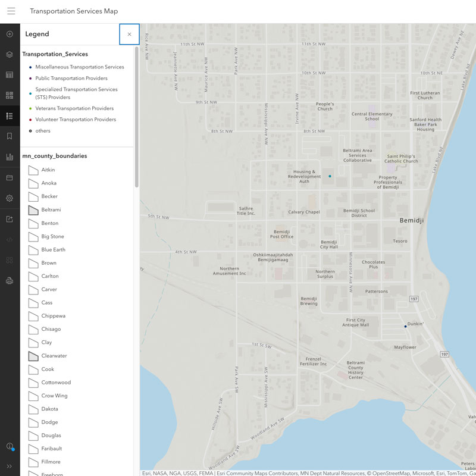Expand the sidebar with the double chevron
Screen dimensions: 476x476
pos(9,466)
